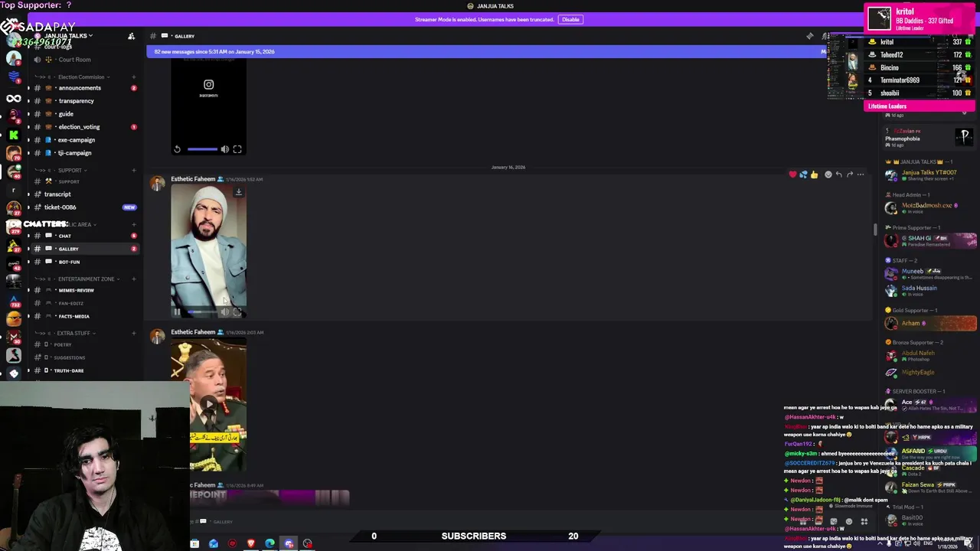Reply to Esthetic Faheem's message

tap(838, 174)
